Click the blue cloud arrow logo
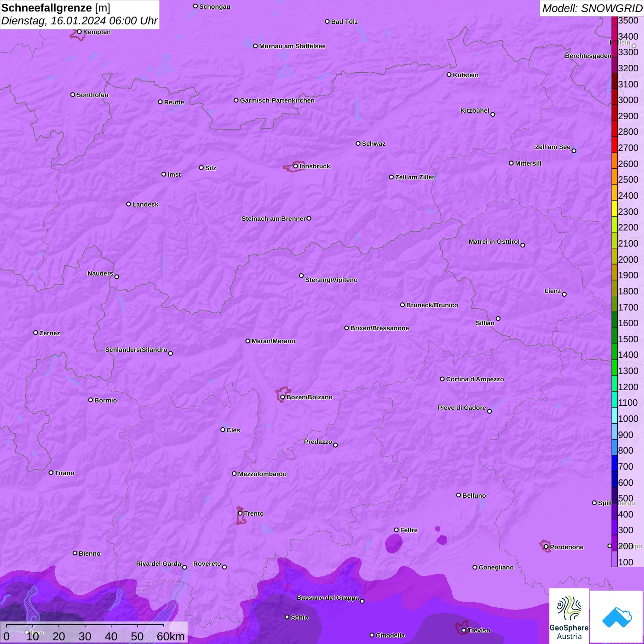The width and height of the screenshot is (644, 644). (x=617, y=617)
